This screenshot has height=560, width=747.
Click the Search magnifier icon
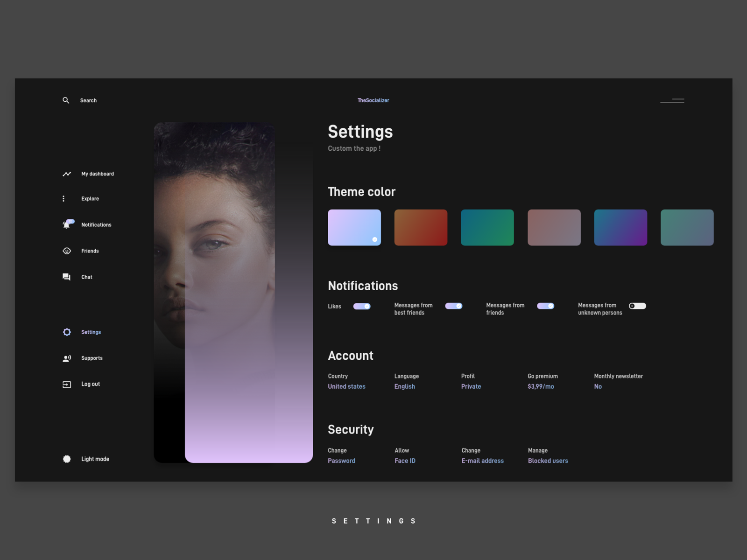tap(66, 100)
